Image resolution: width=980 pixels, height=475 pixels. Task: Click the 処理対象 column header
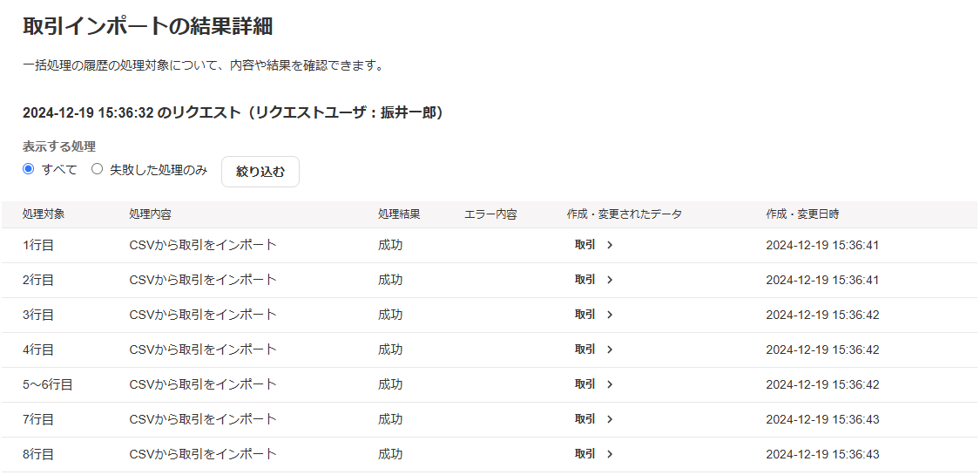pos(44,214)
